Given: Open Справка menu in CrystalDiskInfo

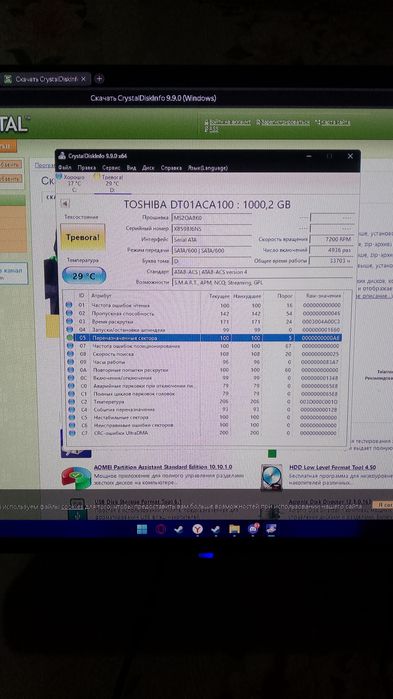Looking at the screenshot, I should coord(171,168).
